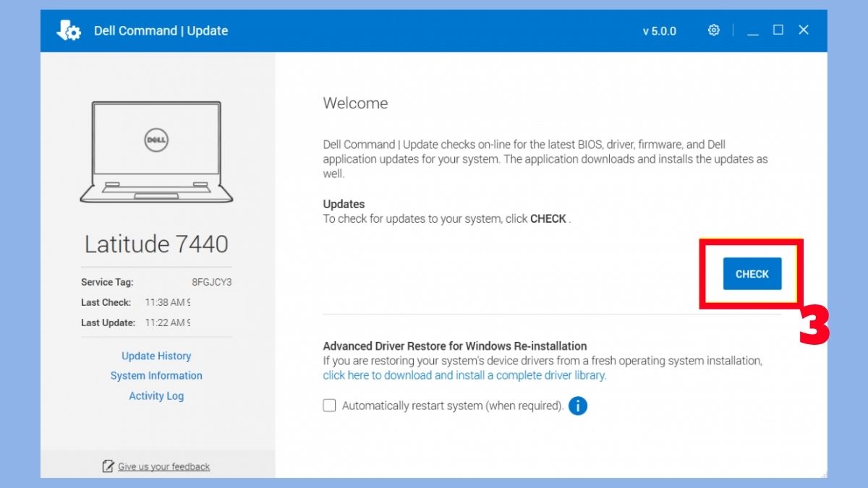Click the Updates heading
The height and width of the screenshot is (488, 868).
pyautogui.click(x=344, y=204)
